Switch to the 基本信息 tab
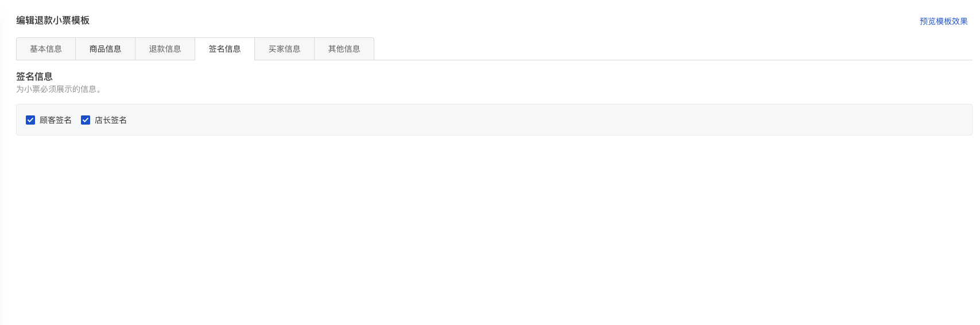The width and height of the screenshot is (980, 325). [46, 49]
